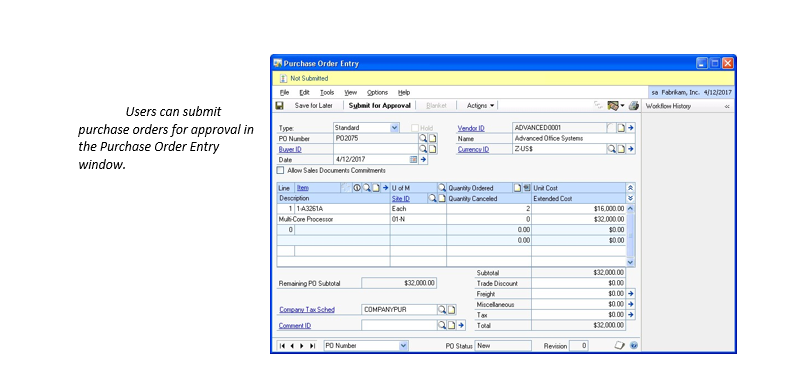Open the record note icon near Revision
Viewport: 793px width, 375px height.
[620, 346]
